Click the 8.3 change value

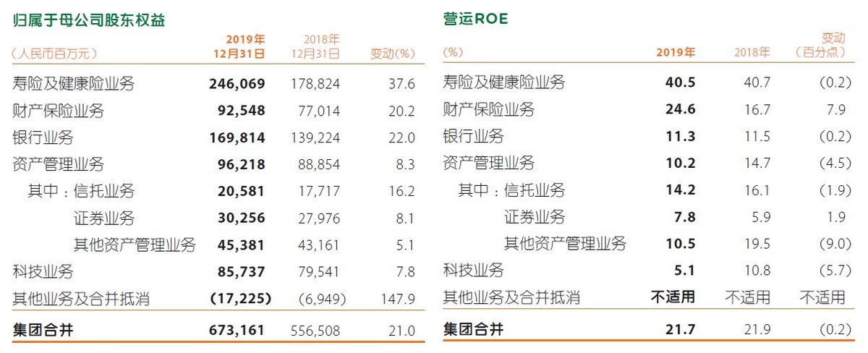405,164
